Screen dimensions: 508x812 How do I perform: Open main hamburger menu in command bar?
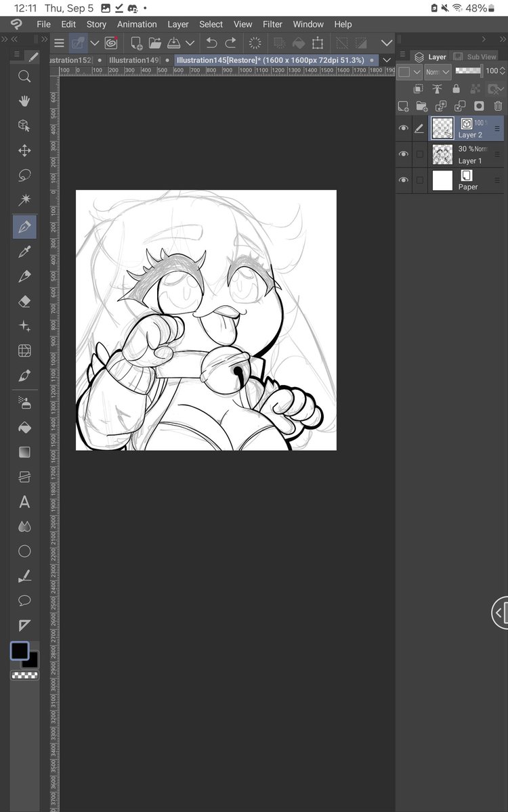tap(60, 43)
